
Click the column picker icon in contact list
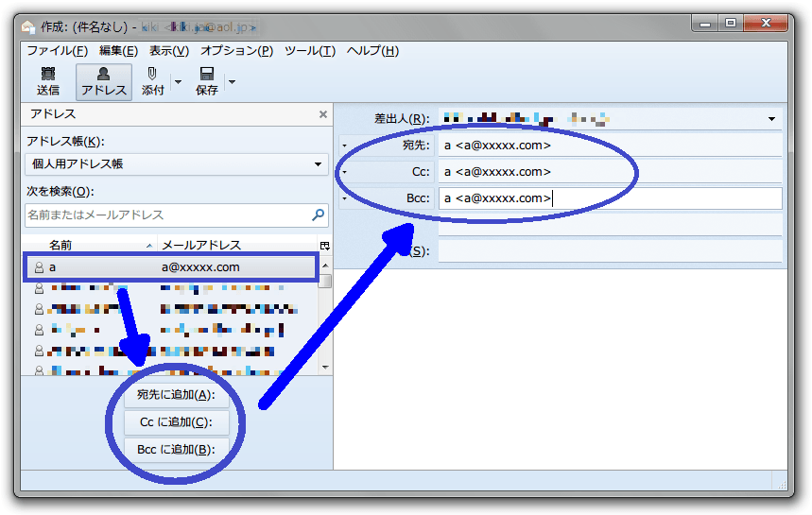[x=325, y=246]
